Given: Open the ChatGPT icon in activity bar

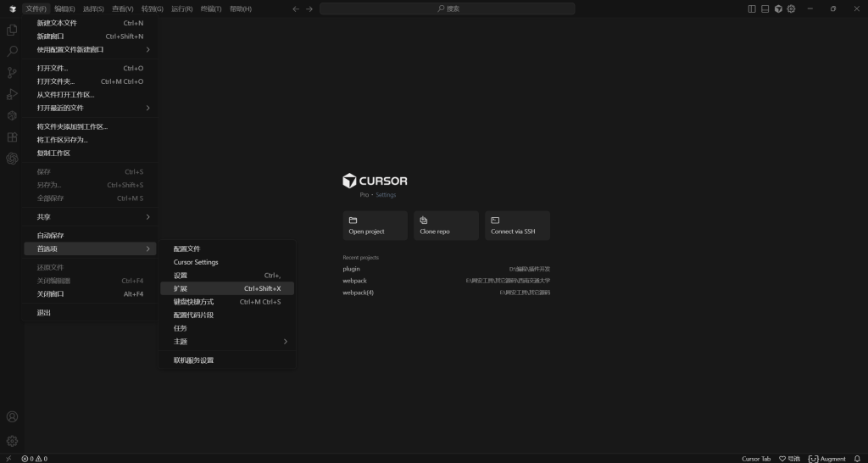Looking at the screenshot, I should [12, 159].
